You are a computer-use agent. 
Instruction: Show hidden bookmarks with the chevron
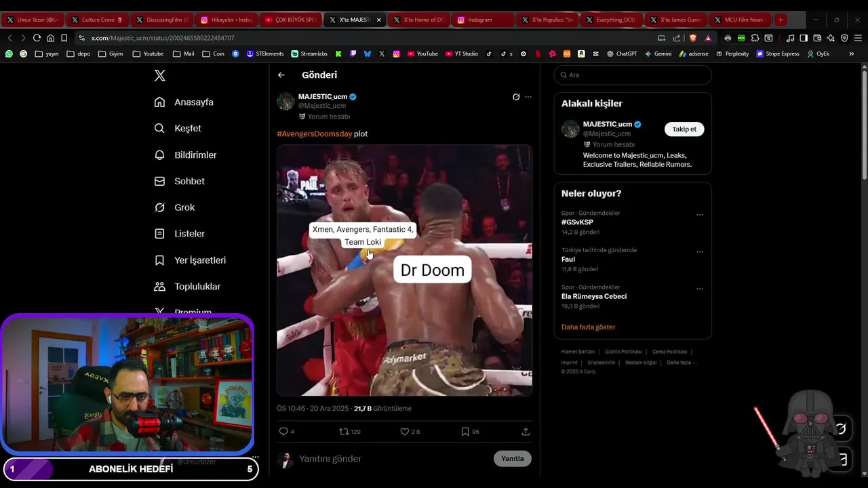pos(852,54)
